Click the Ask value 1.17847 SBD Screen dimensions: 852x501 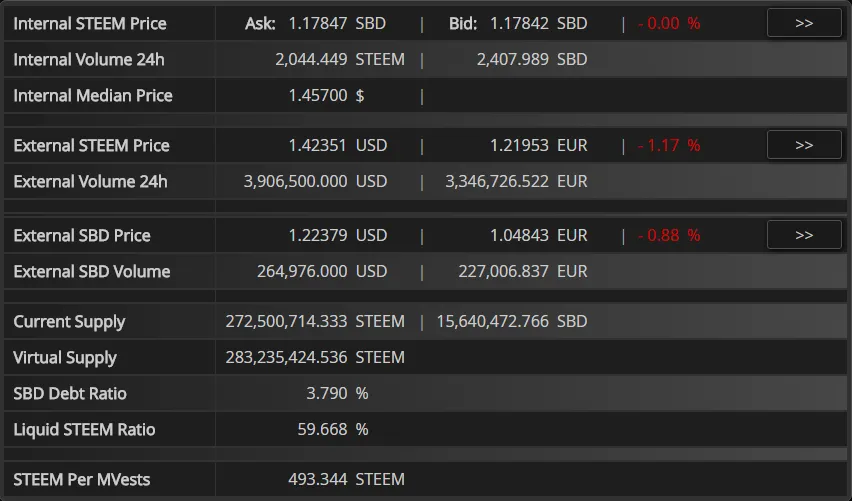coord(337,23)
